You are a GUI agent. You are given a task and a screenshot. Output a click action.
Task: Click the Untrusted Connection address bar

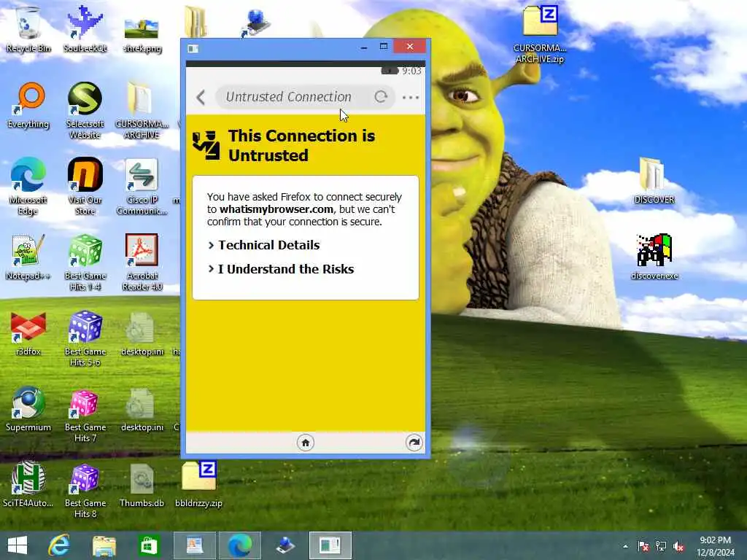(x=305, y=97)
